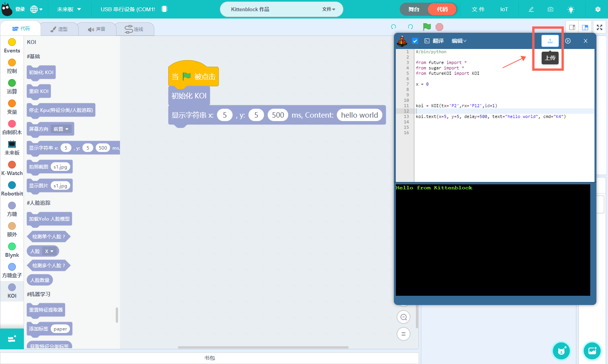Image resolution: width=608 pixels, height=364 pixels.
Task: Select the 变量 variables block category
Action: click(12, 107)
